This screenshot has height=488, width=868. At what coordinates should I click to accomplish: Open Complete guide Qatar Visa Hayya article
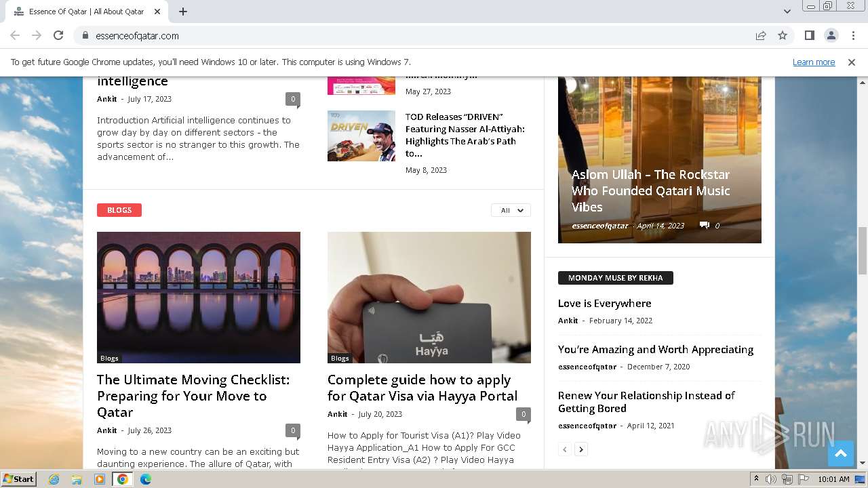click(x=422, y=388)
